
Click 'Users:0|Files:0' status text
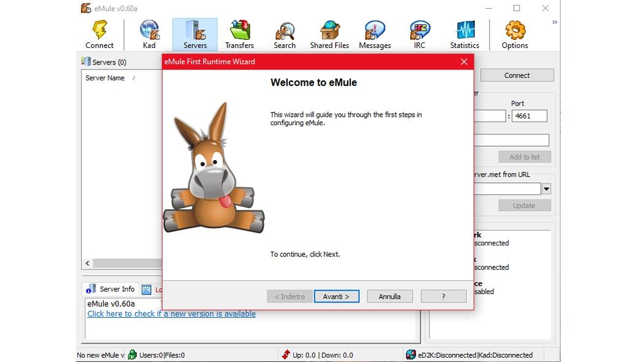[x=162, y=355]
